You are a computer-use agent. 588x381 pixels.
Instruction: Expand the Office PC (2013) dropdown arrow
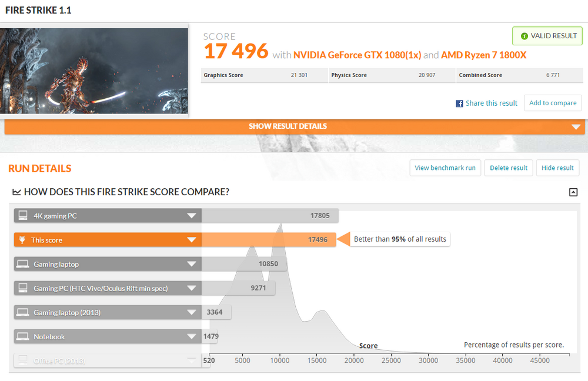[x=192, y=360]
